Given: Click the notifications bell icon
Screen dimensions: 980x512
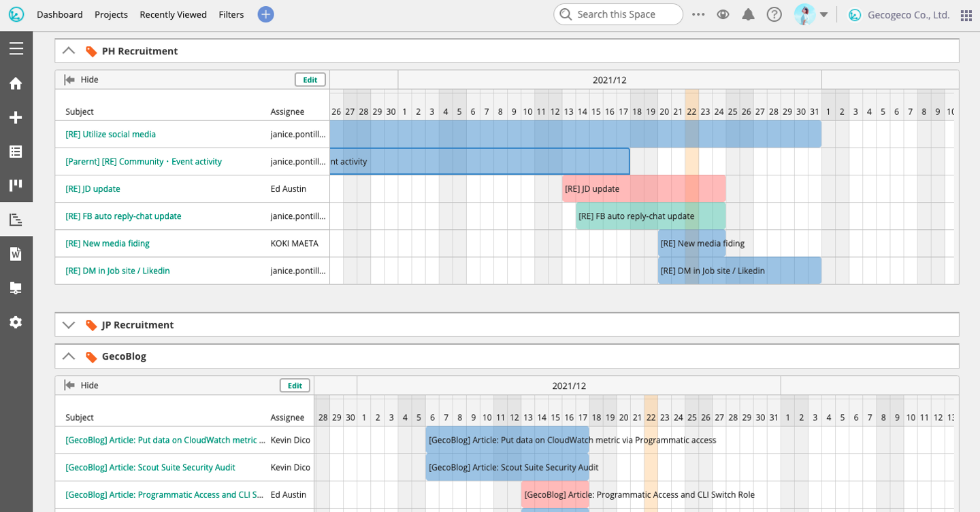Looking at the screenshot, I should 748,14.
